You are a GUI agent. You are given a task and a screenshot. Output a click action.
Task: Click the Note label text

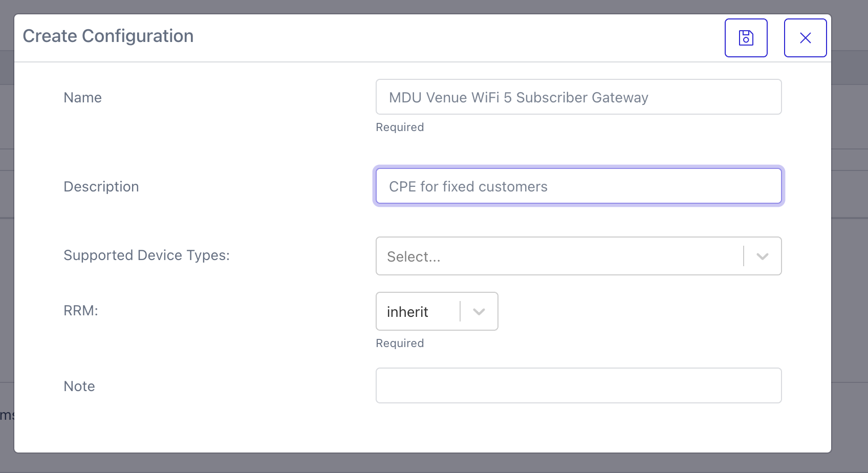(79, 386)
